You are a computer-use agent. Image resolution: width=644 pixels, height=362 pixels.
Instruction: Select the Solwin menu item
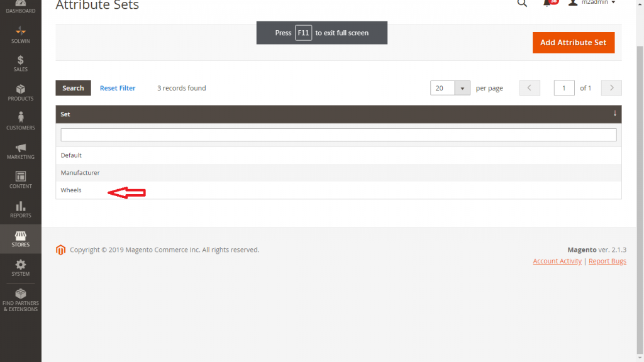20,31
